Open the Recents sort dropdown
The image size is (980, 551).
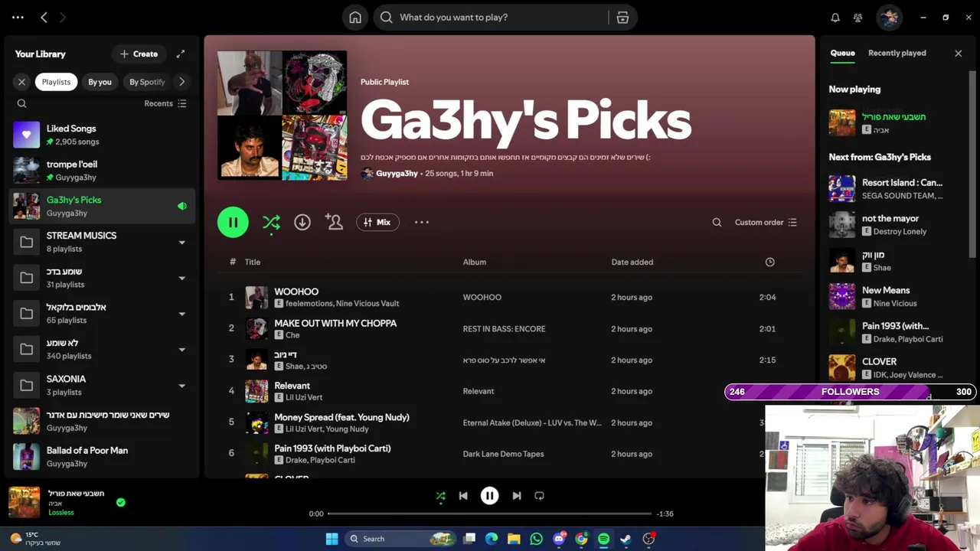pyautogui.click(x=165, y=103)
